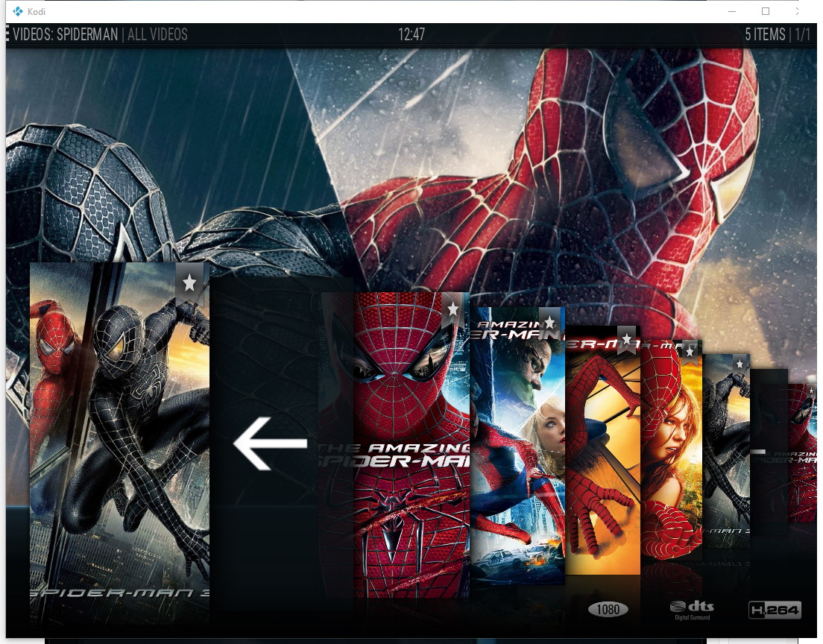823x644 pixels.
Task: Minimize the Kodi window
Action: [x=732, y=11]
